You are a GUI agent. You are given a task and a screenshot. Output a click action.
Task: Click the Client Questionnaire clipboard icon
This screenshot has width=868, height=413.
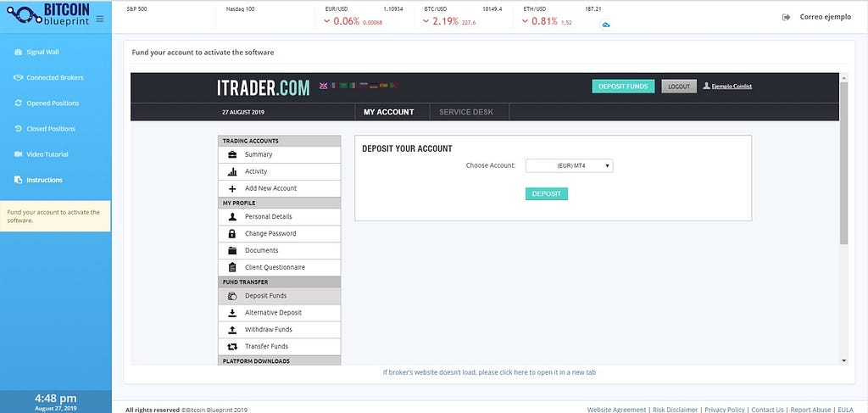232,267
